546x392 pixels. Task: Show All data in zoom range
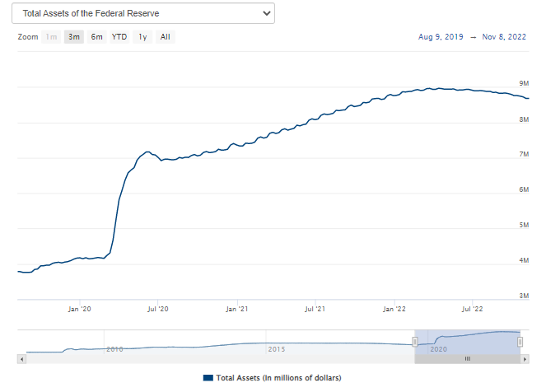166,37
